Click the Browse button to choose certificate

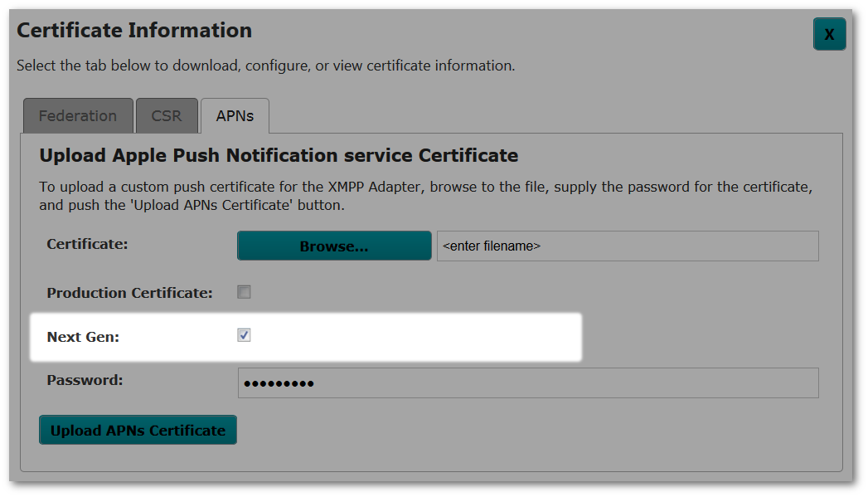pos(333,245)
